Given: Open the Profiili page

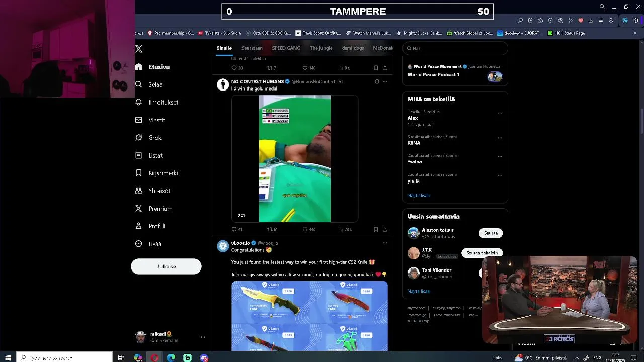Looking at the screenshot, I should [x=150, y=226].
